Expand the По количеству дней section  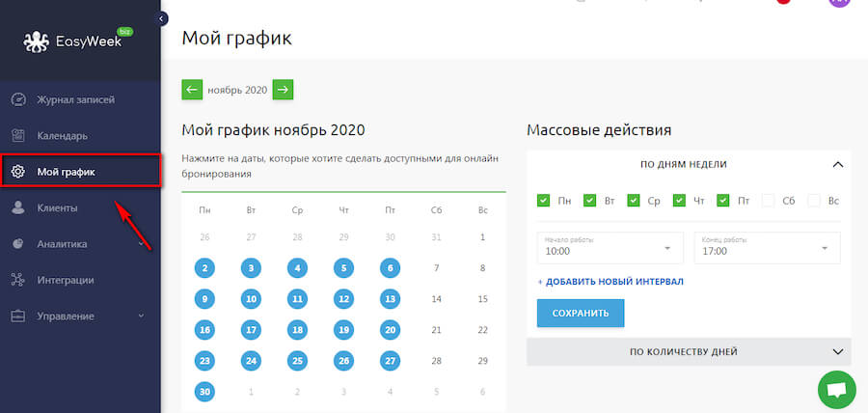coord(689,351)
